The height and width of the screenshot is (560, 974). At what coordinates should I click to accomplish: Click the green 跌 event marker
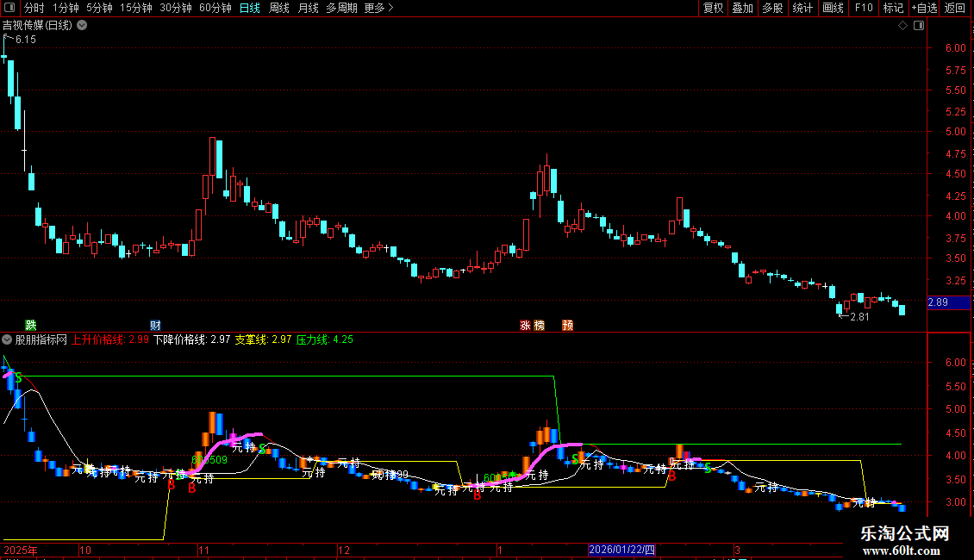pos(30,326)
